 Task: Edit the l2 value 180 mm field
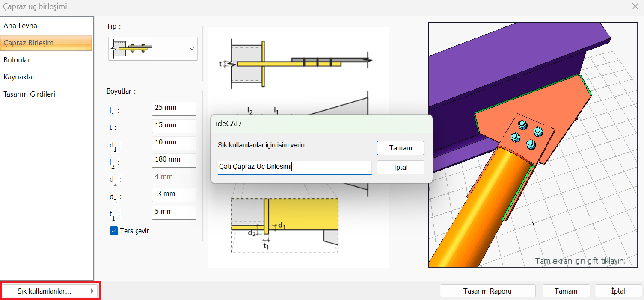pos(174,160)
